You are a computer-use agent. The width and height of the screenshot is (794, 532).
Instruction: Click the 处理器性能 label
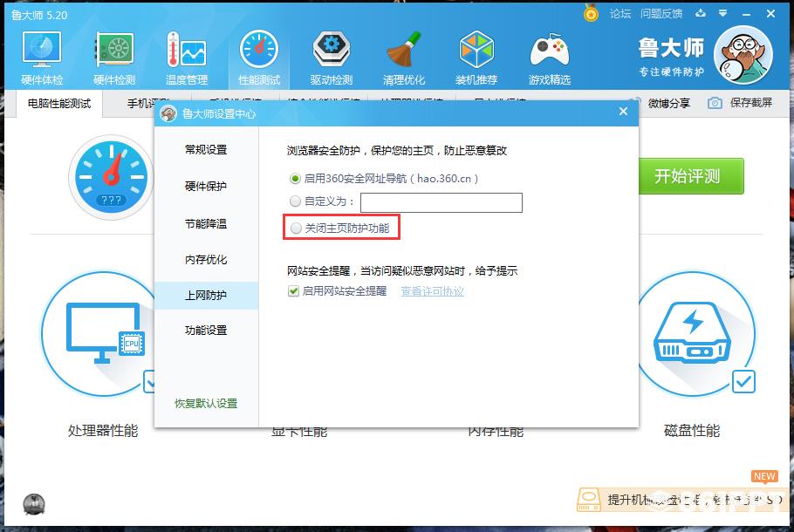(x=103, y=430)
